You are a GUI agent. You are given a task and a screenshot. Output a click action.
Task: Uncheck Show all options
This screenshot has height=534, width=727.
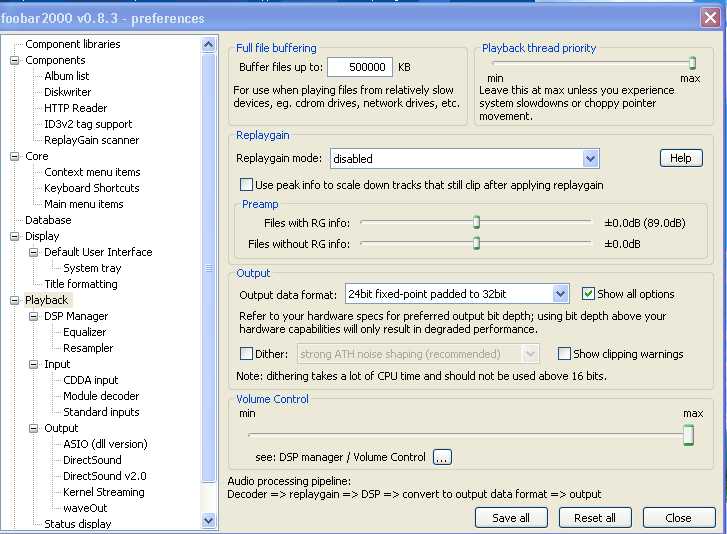(588, 294)
